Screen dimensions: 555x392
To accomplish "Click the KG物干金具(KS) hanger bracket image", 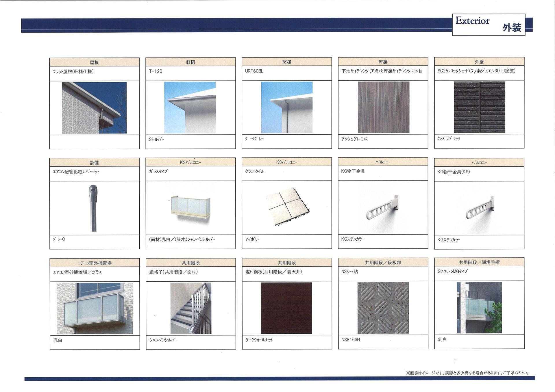I will click(x=480, y=208).
